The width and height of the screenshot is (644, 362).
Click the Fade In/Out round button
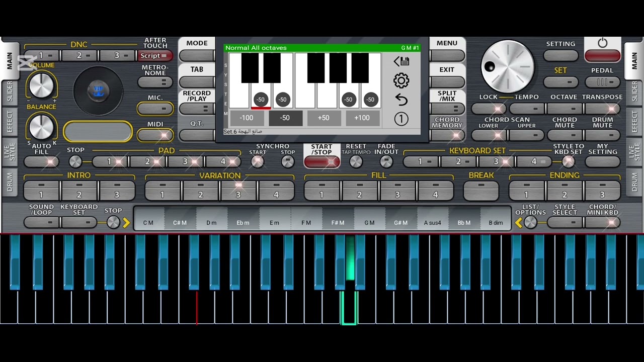(386, 161)
